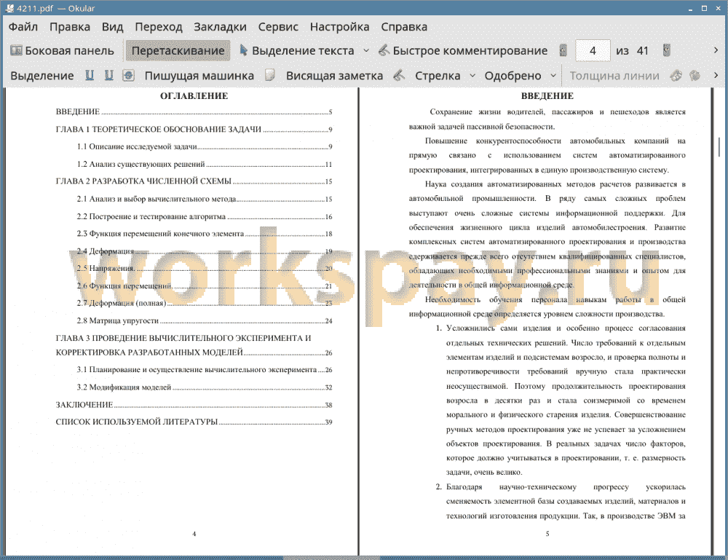Image resolution: width=728 pixels, height=560 pixels.
Task: Go to previous page arrow
Action: point(563,51)
